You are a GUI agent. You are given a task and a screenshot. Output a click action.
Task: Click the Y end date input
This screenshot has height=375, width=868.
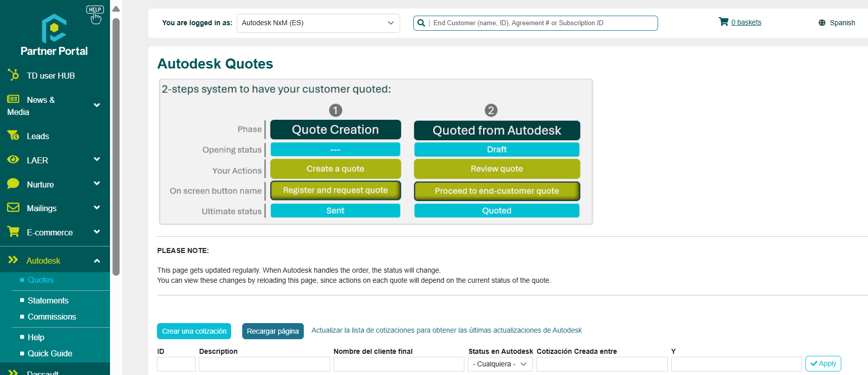click(x=736, y=364)
